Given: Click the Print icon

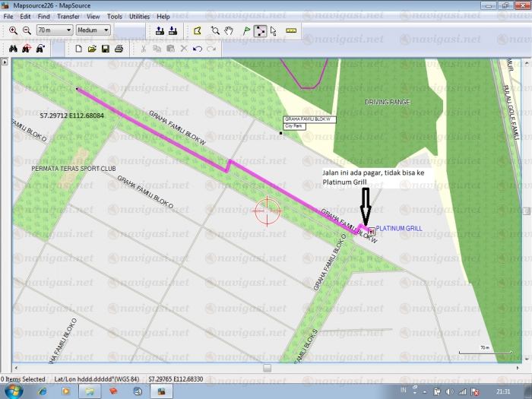Looking at the screenshot, I should [119, 49].
